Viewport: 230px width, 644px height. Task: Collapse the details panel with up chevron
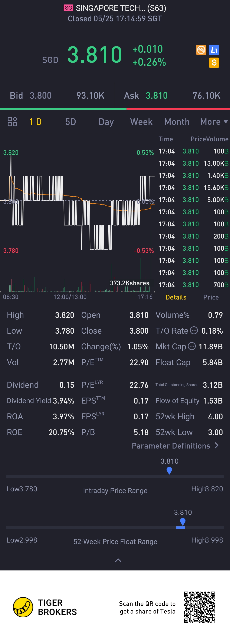pyautogui.click(x=118, y=560)
